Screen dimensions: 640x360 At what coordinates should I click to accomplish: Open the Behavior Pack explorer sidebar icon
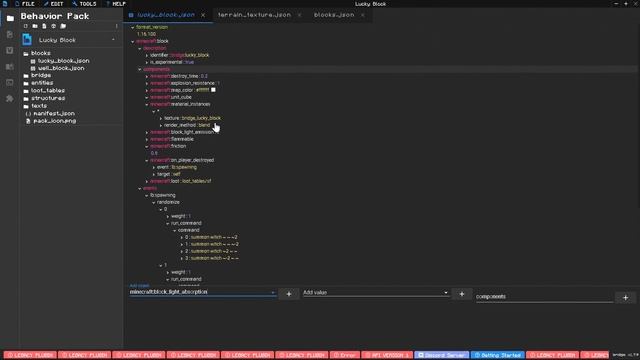tap(10, 18)
